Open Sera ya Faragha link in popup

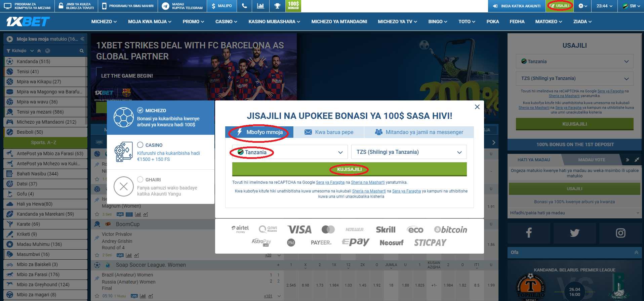tap(330, 182)
